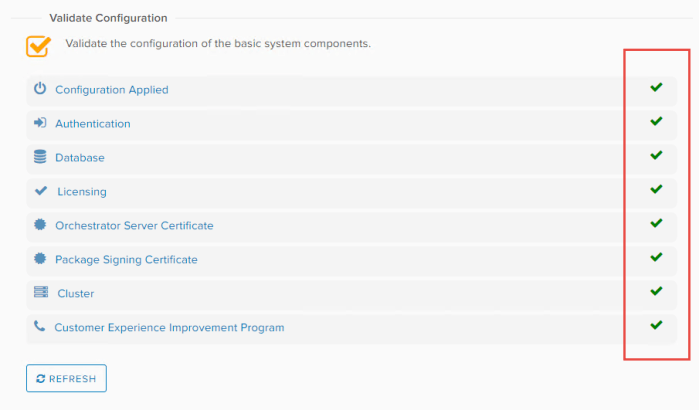Open the Customer Experience Improvement Program link

[x=169, y=328]
